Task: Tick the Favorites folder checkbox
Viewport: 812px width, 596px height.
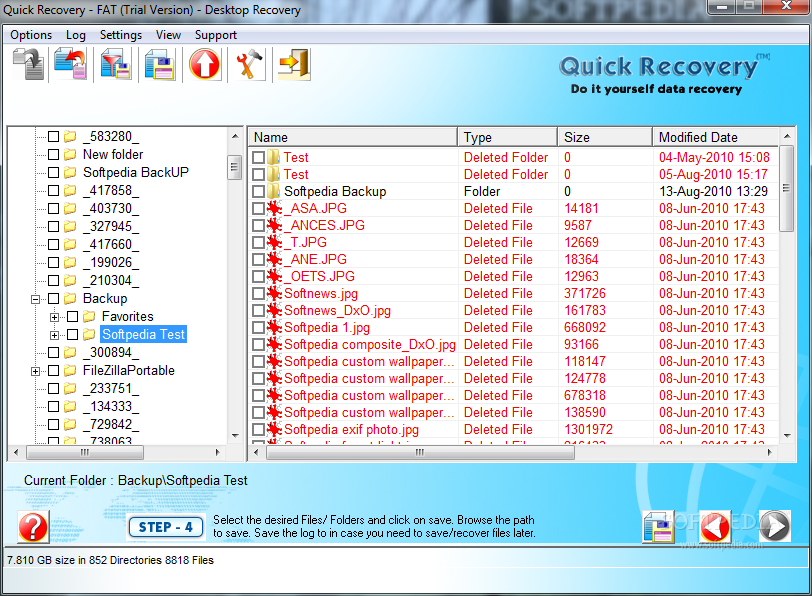Action: click(x=72, y=316)
